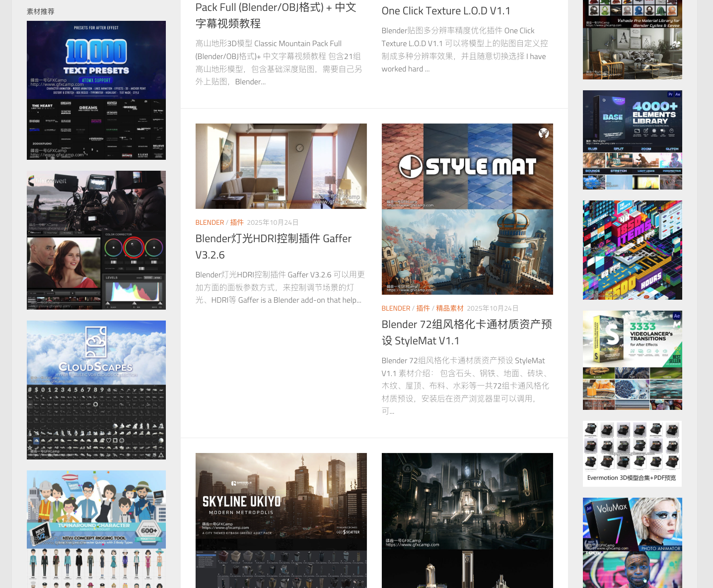The width and height of the screenshot is (713, 588).
Task: Open the Blender灯光HDRI控制插件 Gaffer V3.2.6 title
Action: 274,247
